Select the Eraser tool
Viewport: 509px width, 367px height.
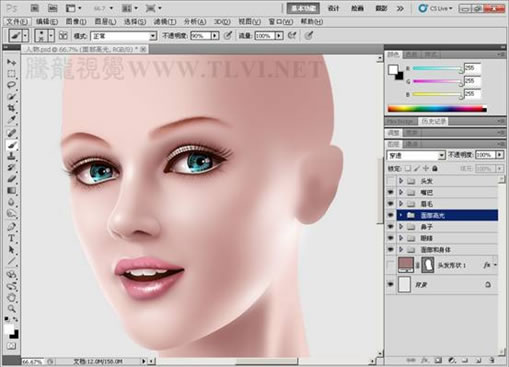point(11,179)
